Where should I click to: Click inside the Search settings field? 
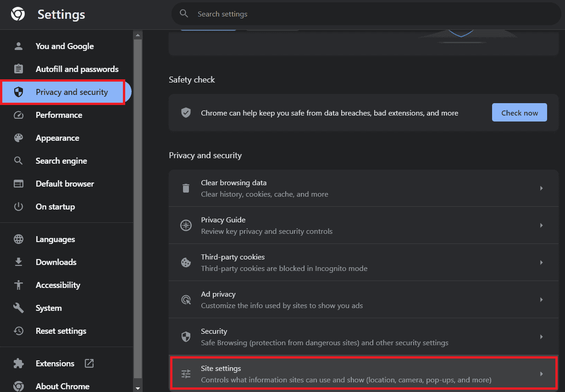[275, 14]
